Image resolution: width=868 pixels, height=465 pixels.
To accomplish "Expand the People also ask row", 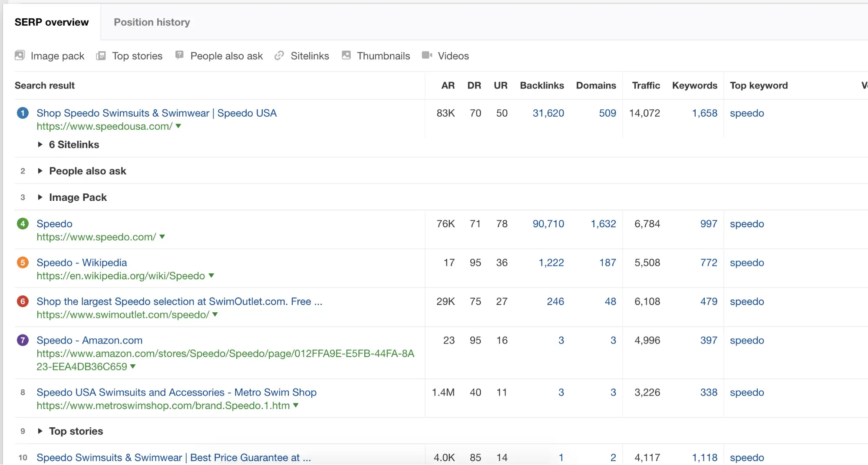I will coord(40,171).
